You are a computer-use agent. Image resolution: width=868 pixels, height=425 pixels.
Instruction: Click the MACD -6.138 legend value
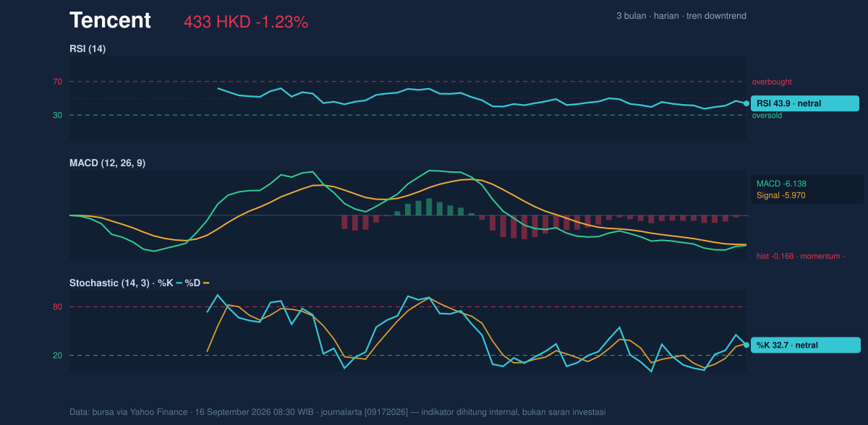point(781,184)
